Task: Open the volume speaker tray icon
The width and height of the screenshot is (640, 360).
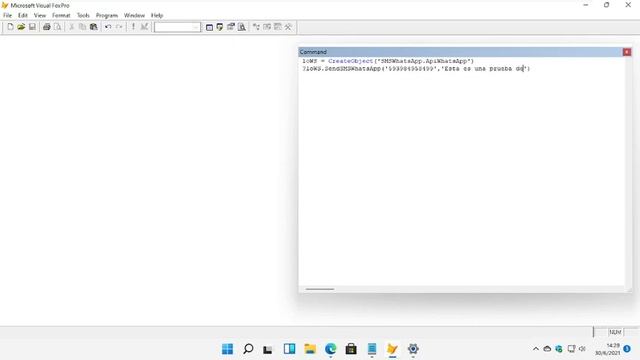Action: pyautogui.click(x=582, y=349)
